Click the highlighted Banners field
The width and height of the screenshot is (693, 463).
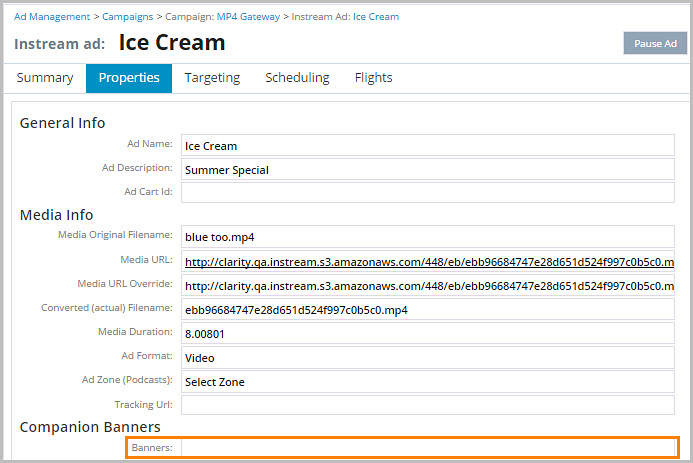428,448
